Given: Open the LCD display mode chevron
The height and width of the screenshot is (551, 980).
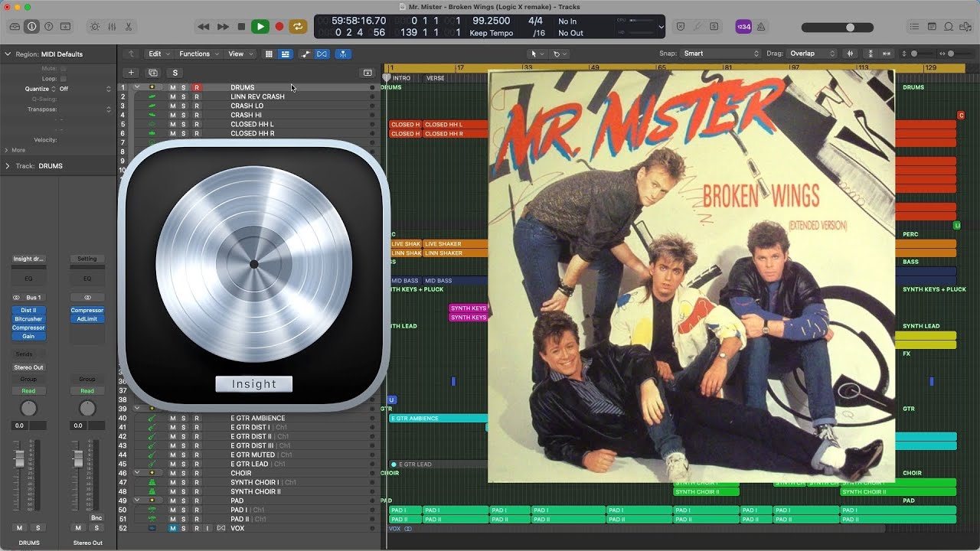Looking at the screenshot, I should (x=661, y=27).
